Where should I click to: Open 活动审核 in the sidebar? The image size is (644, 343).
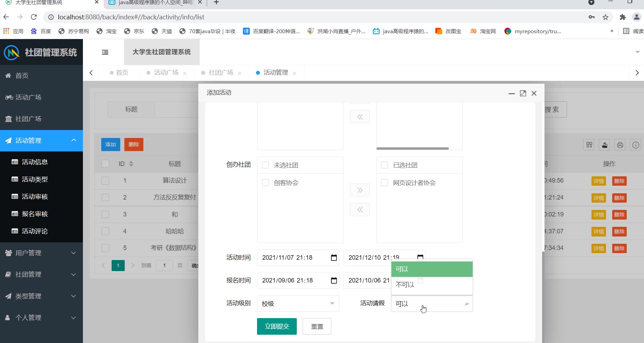pos(35,197)
